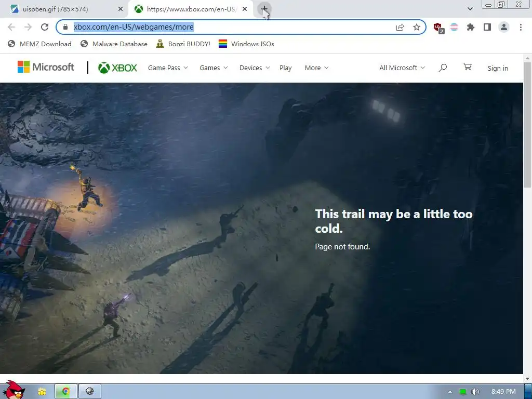The width and height of the screenshot is (532, 399).
Task: Bookmark this page with the star
Action: 417,27
